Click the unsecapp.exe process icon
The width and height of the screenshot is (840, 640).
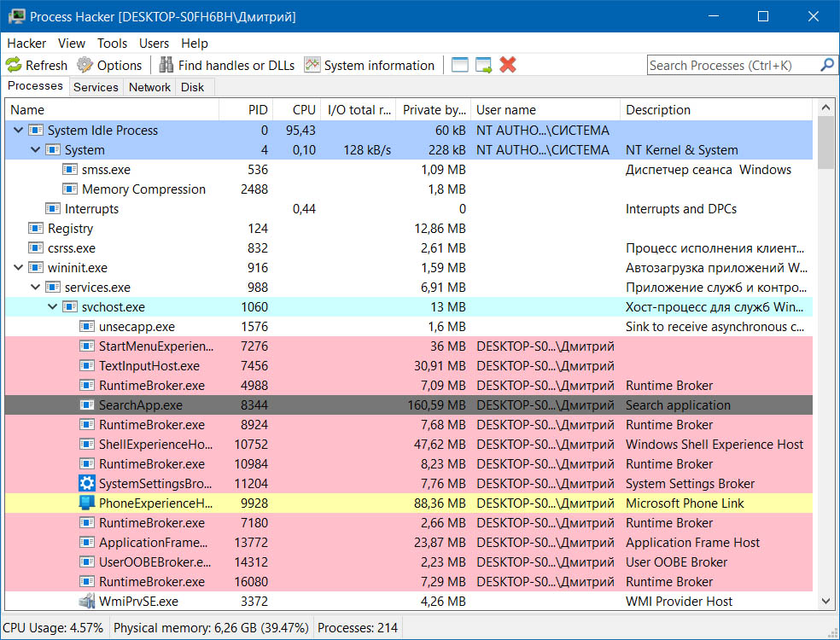coord(87,327)
